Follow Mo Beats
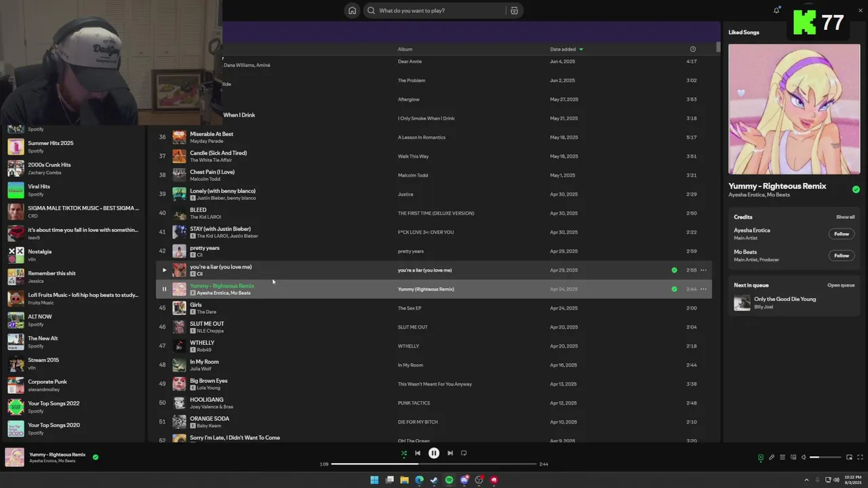The width and height of the screenshot is (868, 488). click(x=842, y=256)
